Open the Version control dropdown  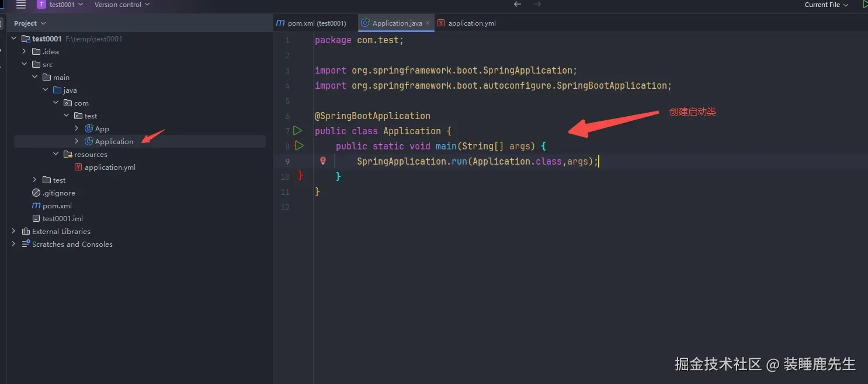(121, 5)
